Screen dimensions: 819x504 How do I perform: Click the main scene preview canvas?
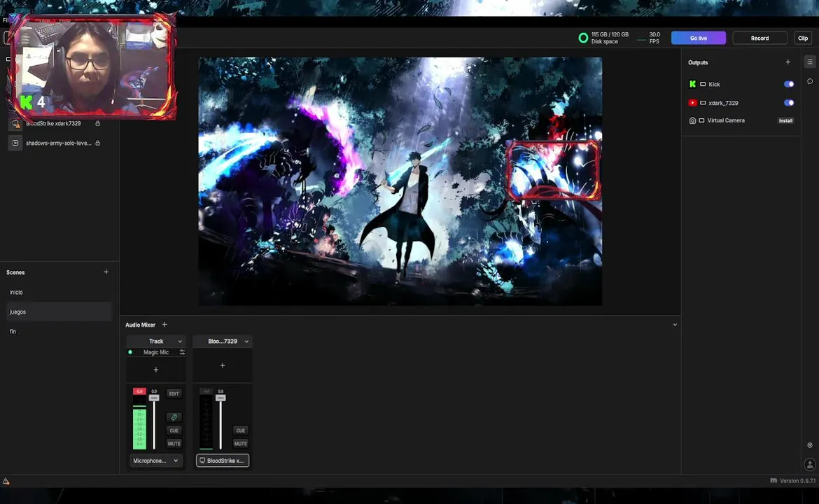(x=400, y=181)
